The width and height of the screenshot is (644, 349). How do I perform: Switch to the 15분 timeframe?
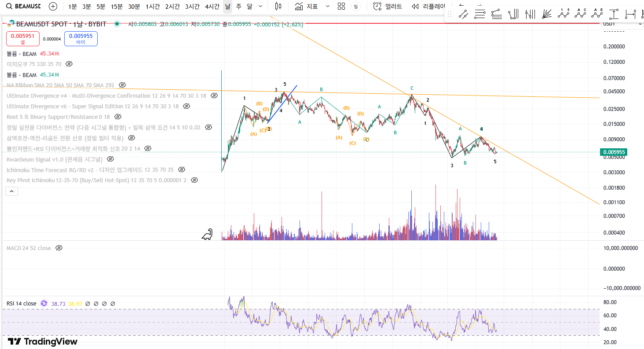click(117, 7)
